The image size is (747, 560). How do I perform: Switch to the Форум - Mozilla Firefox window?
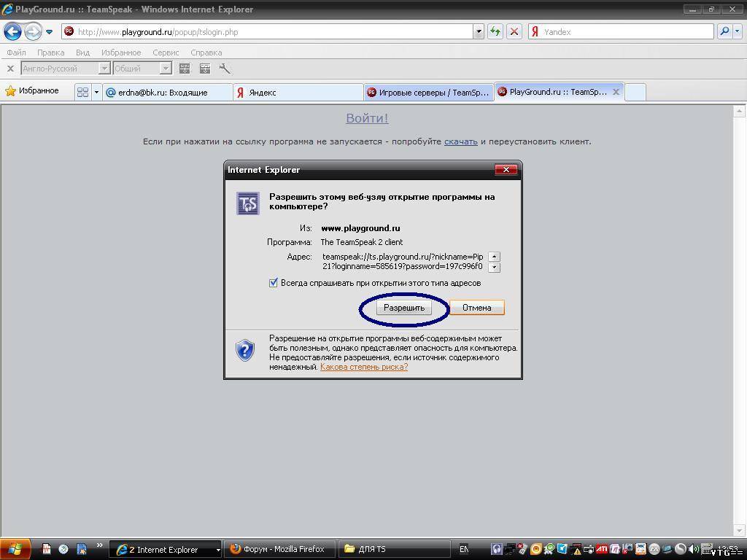tap(279, 550)
